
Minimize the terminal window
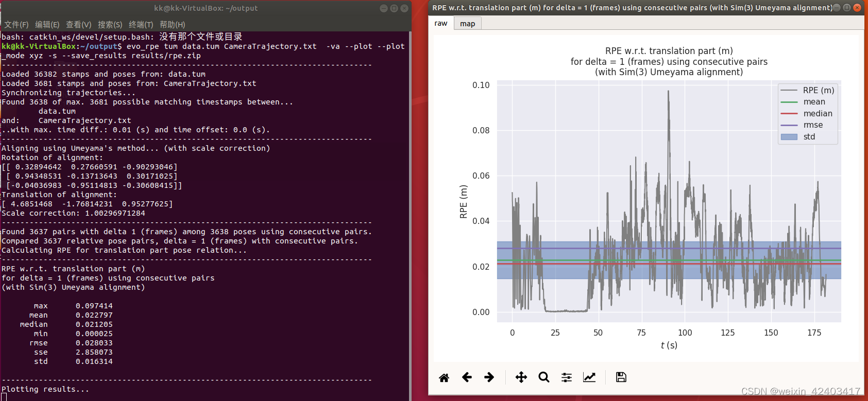pyautogui.click(x=384, y=8)
